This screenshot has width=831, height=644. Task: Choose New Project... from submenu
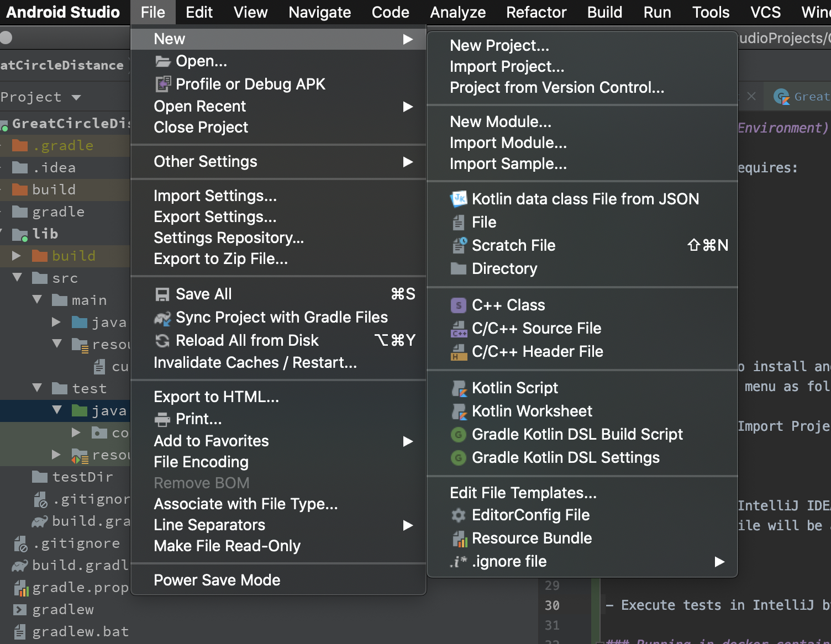click(499, 45)
